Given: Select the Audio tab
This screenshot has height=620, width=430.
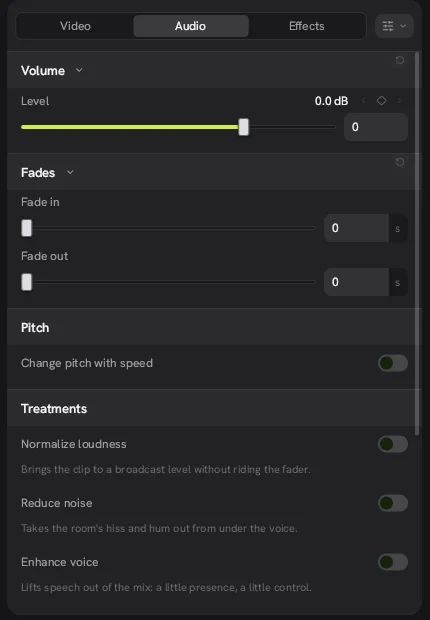Looking at the screenshot, I should coord(191,26).
